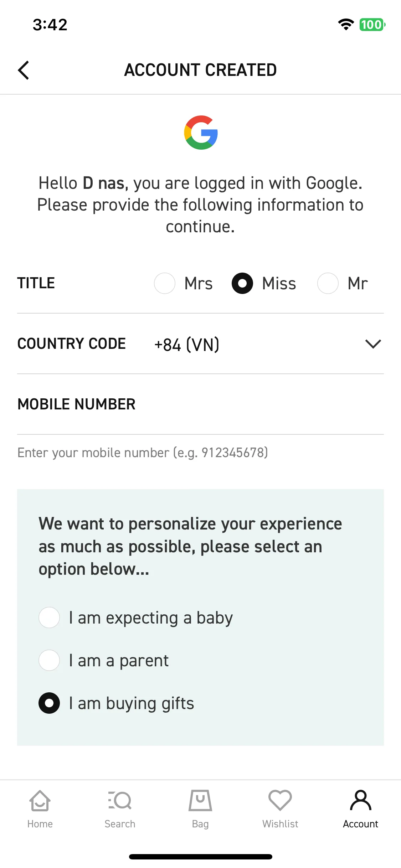Open the Bag icon

click(200, 801)
